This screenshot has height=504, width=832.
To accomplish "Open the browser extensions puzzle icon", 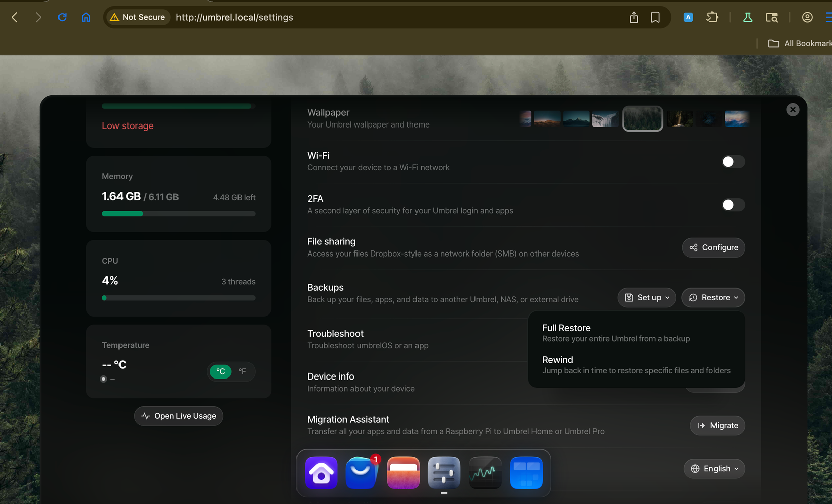I will click(x=712, y=17).
